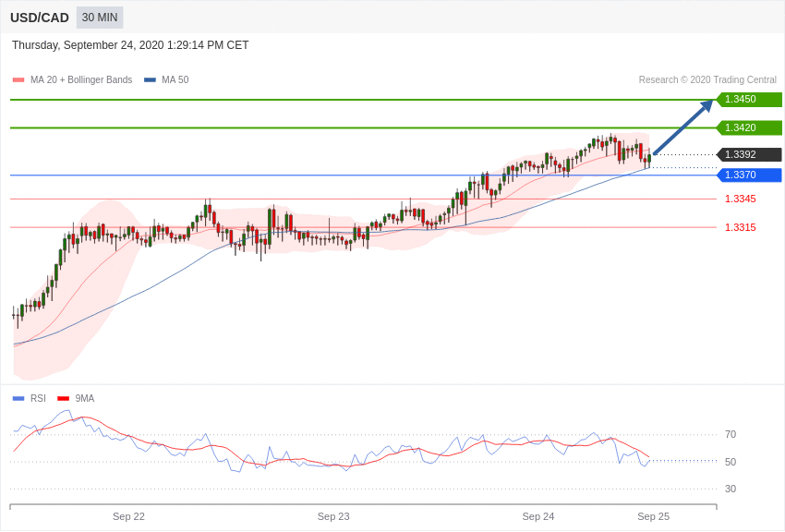Viewport: 785px width, 532px height.
Task: Click the Sep 23 date axis label
Action: click(333, 516)
